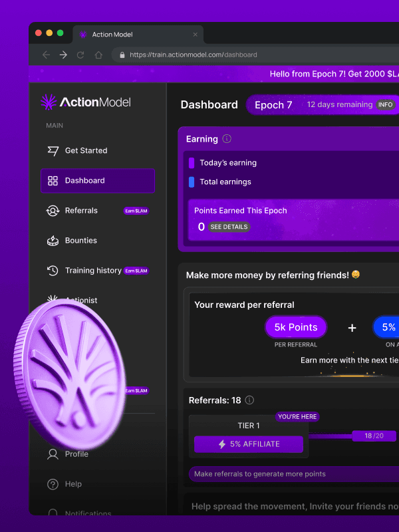Click the Referrals people icon
The height and width of the screenshot is (532, 399).
pos(53,211)
